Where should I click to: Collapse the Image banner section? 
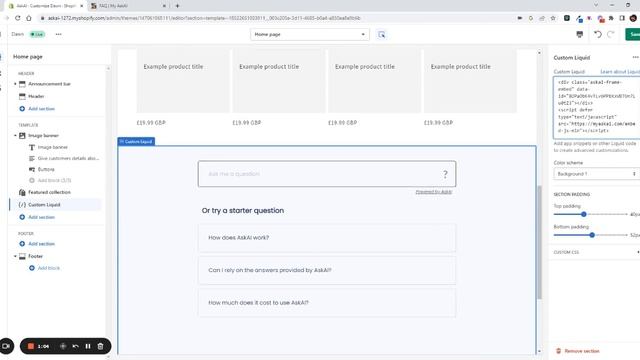[16, 136]
